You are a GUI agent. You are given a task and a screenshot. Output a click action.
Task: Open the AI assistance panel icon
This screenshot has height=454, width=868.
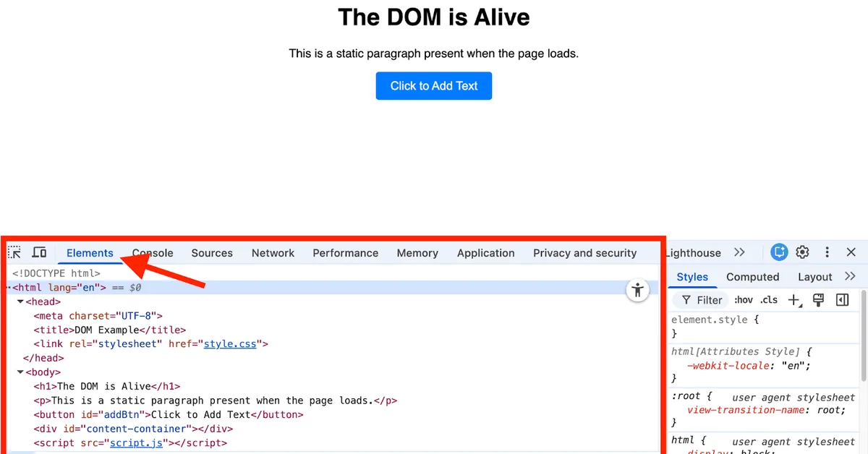[779, 252]
